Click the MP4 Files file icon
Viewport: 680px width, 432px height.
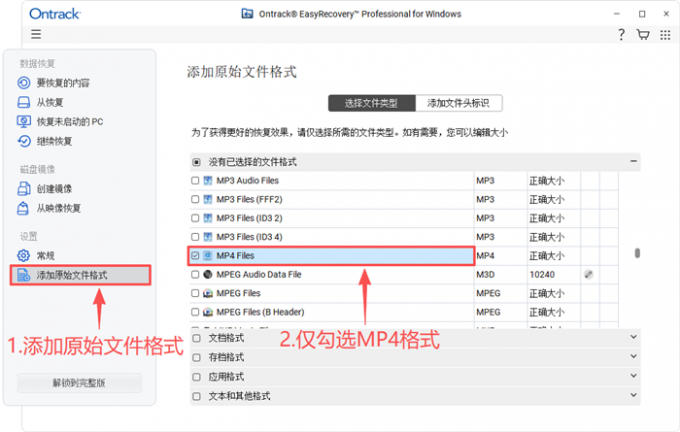coord(208,255)
